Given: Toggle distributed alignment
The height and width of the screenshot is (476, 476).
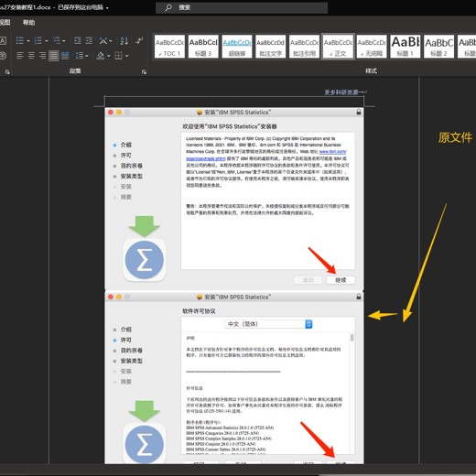Looking at the screenshot, I should 65,56.
